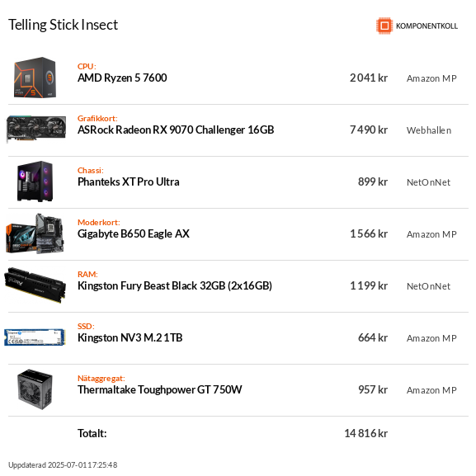
Task: Open the AMD Ryzen 5 7600 product image
Action: [35, 78]
